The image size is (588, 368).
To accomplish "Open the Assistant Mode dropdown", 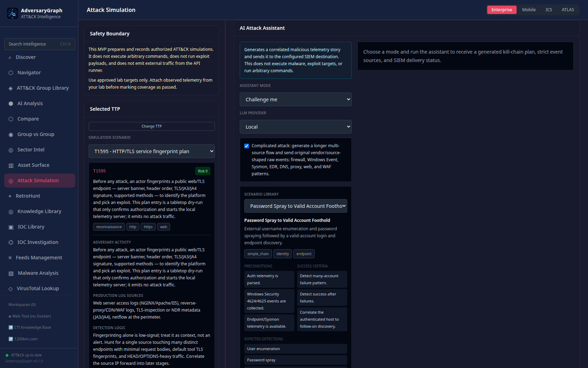I will coord(296,100).
